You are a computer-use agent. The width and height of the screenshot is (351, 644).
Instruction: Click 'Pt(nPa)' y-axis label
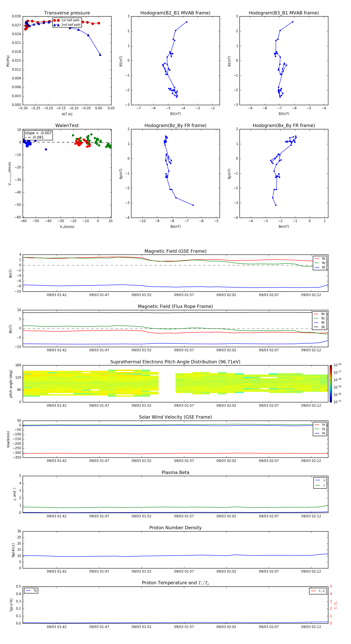[8, 61]
